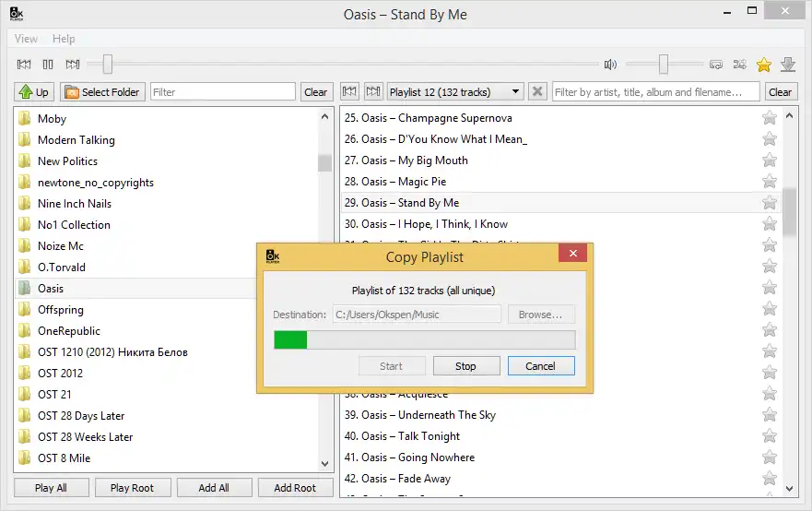
Task: Open the Playlist 12 dropdown
Action: tap(455, 92)
